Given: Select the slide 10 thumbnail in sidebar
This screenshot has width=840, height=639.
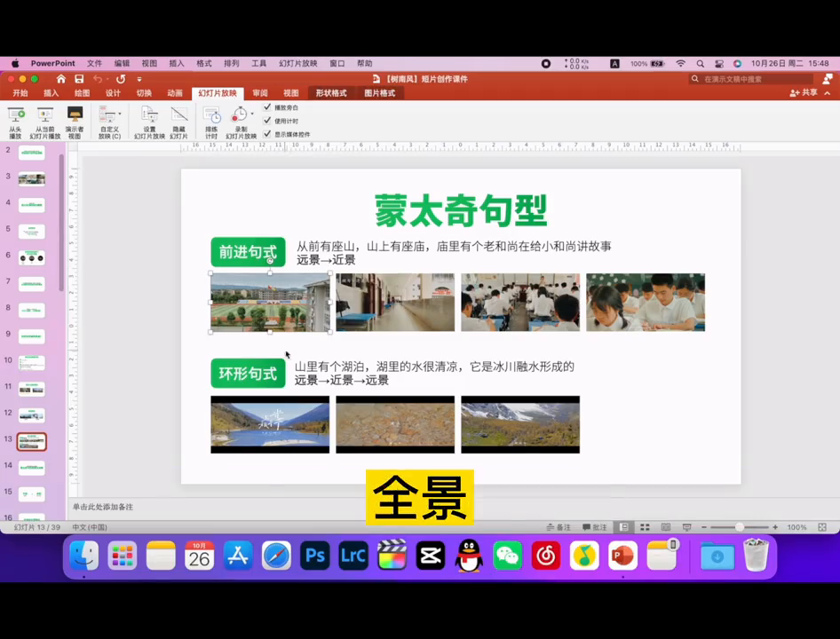Looking at the screenshot, I should (x=31, y=362).
